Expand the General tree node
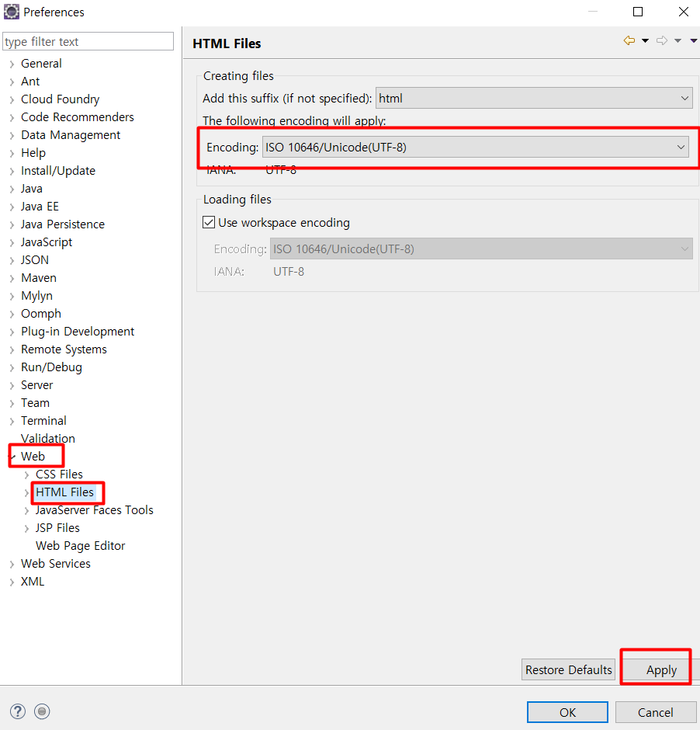The width and height of the screenshot is (700, 730). 12,64
